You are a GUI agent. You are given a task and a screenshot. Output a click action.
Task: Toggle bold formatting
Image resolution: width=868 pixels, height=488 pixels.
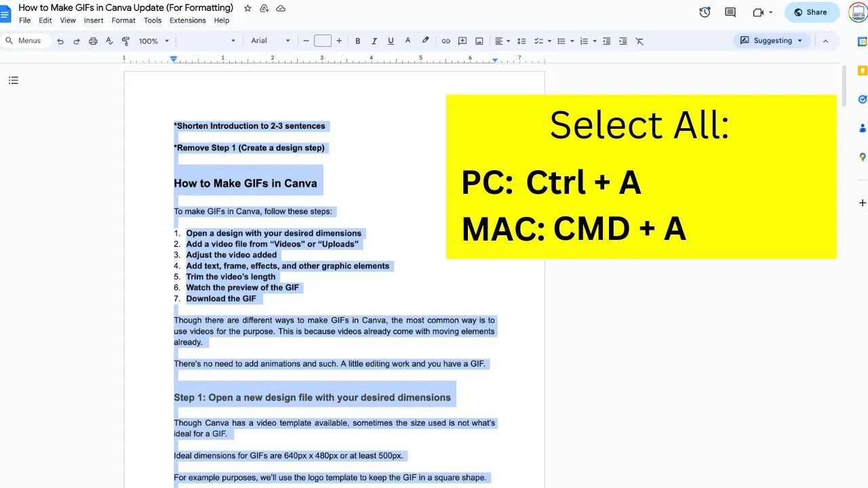(x=357, y=41)
